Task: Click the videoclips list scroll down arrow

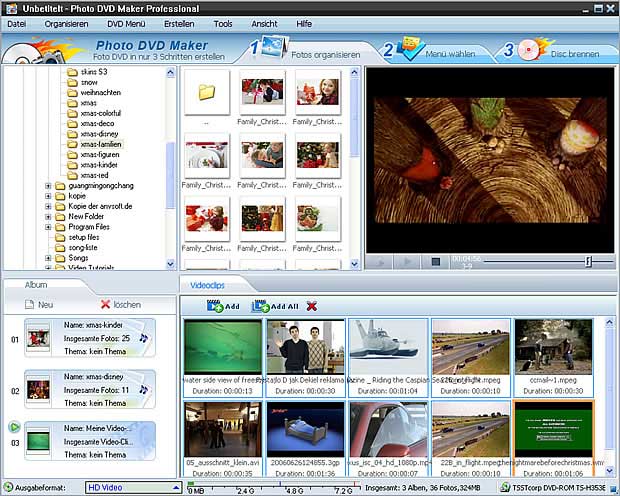Action: point(609,470)
